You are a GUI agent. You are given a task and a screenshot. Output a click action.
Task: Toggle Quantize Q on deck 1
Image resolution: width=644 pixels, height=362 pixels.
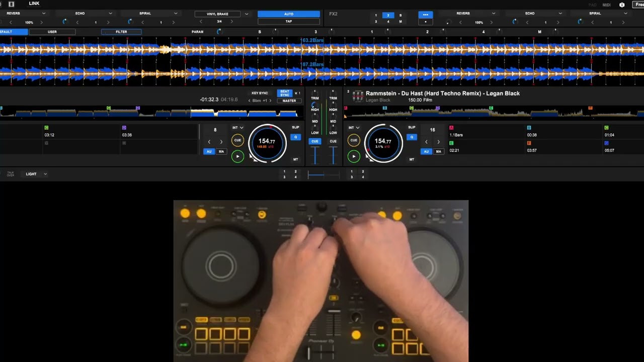pyautogui.click(x=295, y=137)
